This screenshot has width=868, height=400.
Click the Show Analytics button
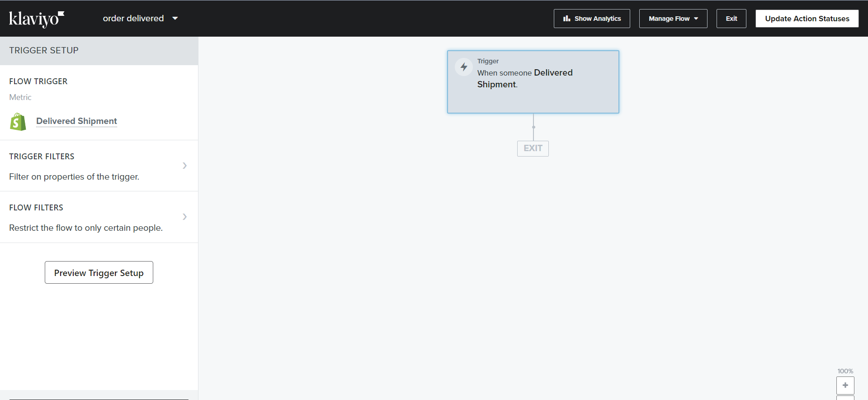[x=592, y=19]
